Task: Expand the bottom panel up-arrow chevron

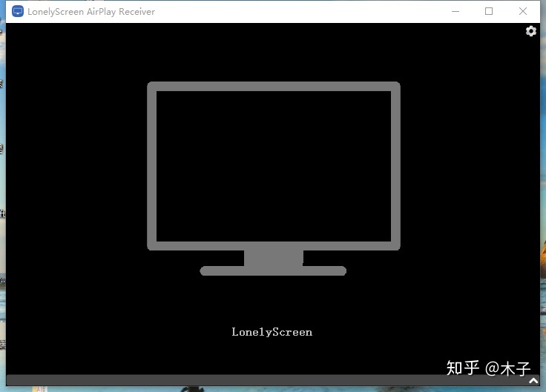Action: [x=533, y=381]
